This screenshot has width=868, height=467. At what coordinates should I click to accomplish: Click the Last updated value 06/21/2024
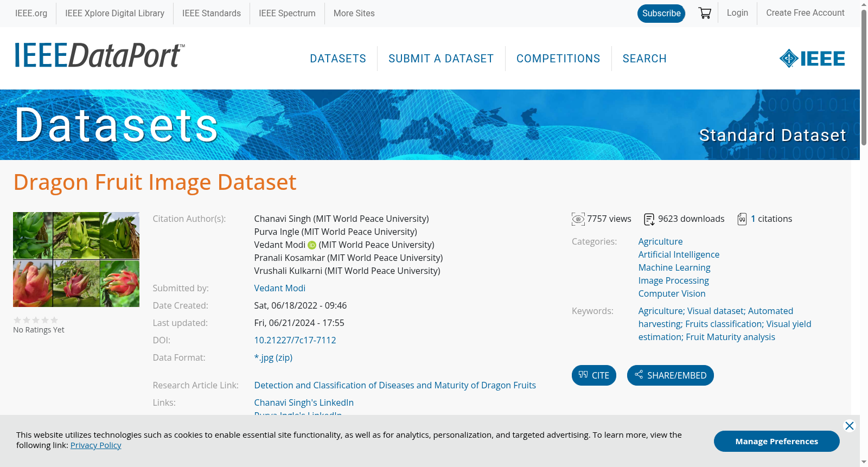pyautogui.click(x=299, y=323)
